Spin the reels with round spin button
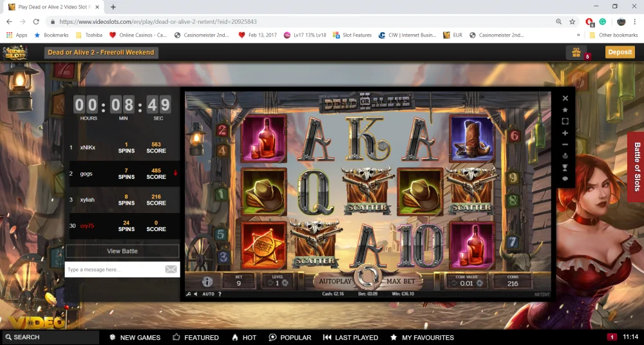Viewport: 644px width, 345px height. click(368, 277)
